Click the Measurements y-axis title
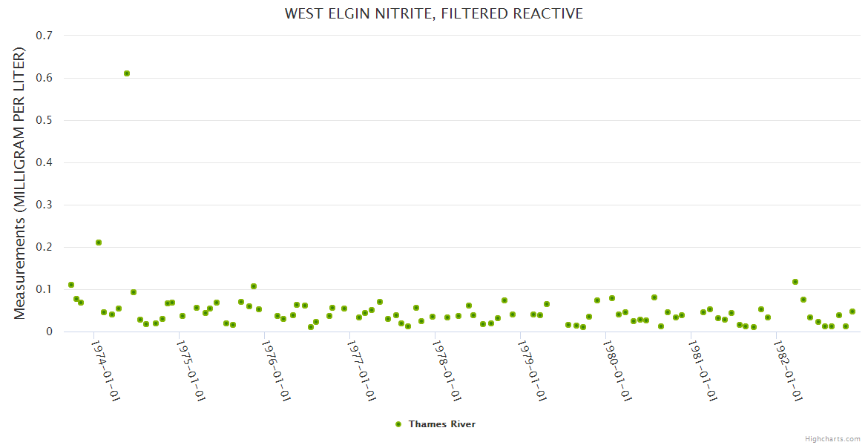Screen dimensions: 868x445 20,184
